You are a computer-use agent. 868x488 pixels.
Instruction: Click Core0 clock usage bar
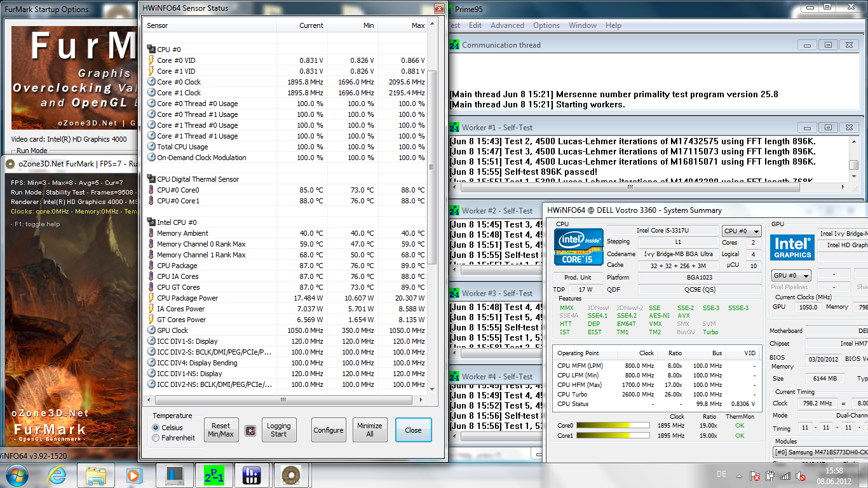613,426
